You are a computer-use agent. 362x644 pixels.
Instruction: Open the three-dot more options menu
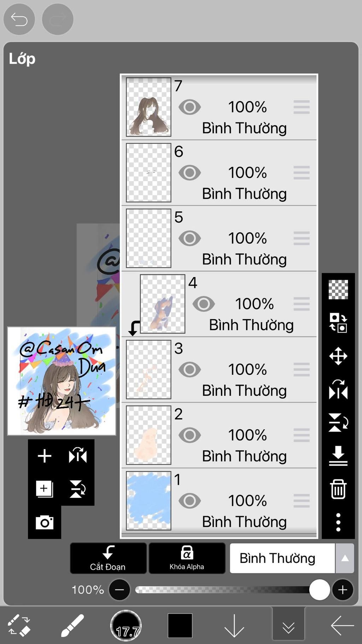[x=338, y=522]
